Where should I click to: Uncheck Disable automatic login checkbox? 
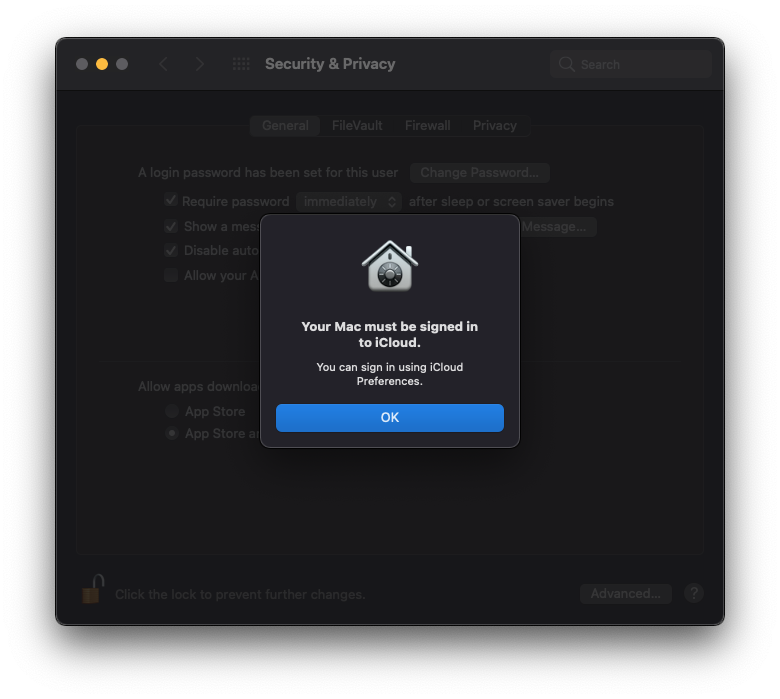171,250
